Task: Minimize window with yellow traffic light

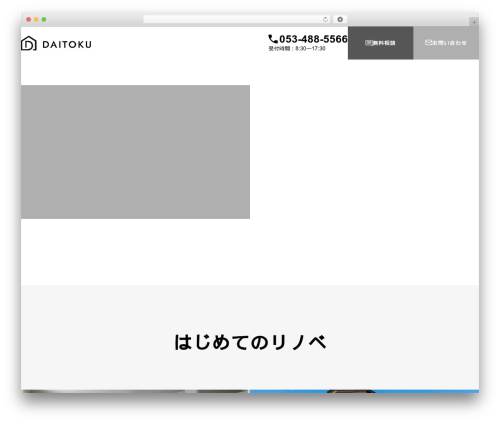Action: [x=36, y=19]
